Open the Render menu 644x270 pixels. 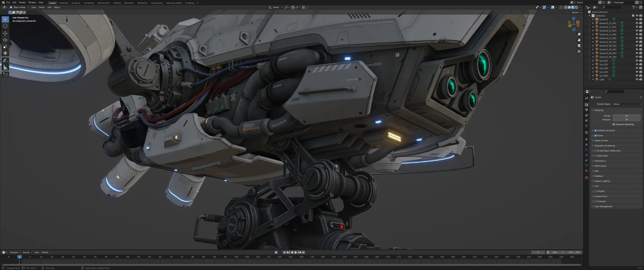coord(22,2)
